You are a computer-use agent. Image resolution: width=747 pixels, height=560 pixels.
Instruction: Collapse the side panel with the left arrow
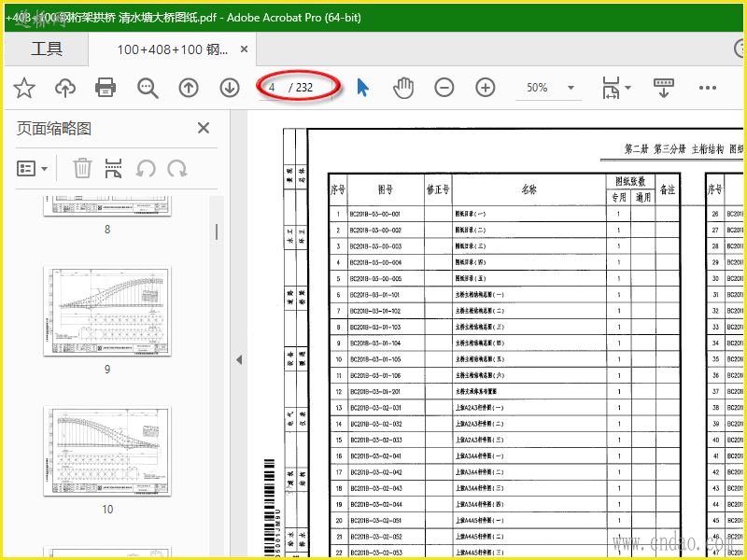tap(238, 359)
